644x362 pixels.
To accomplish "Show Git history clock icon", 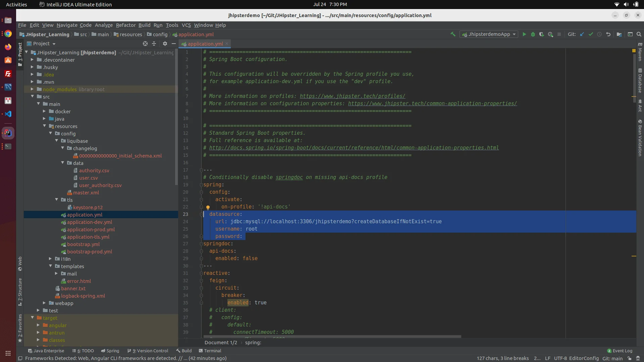I will point(599,34).
